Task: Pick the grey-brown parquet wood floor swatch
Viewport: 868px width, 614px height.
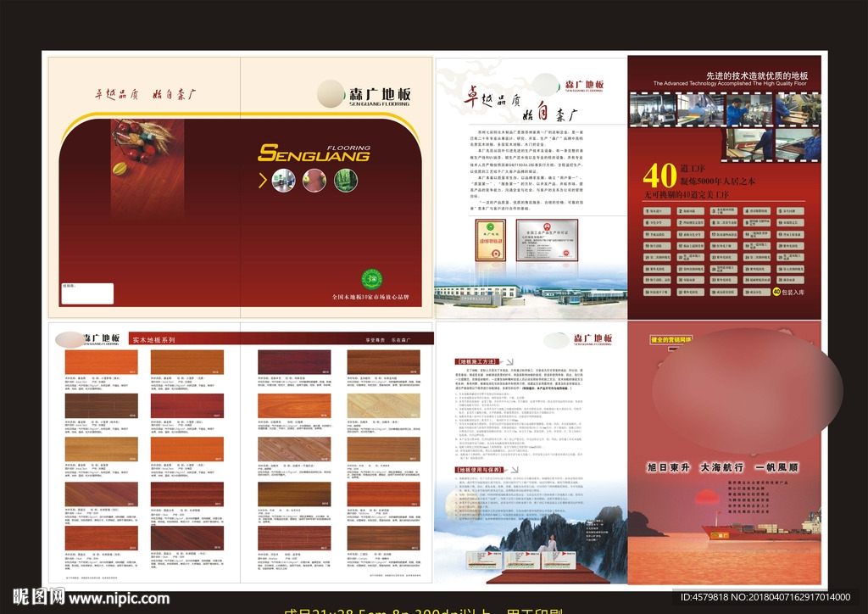Action: tap(294, 450)
